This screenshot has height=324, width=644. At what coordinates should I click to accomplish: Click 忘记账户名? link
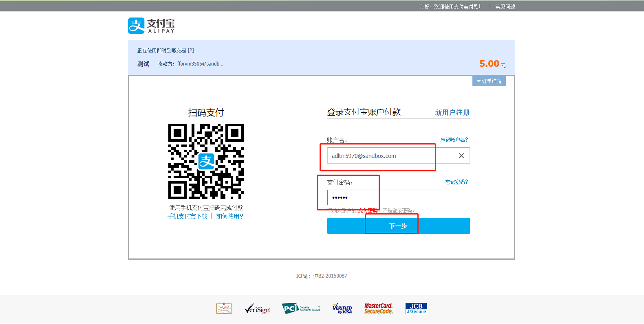point(454,140)
